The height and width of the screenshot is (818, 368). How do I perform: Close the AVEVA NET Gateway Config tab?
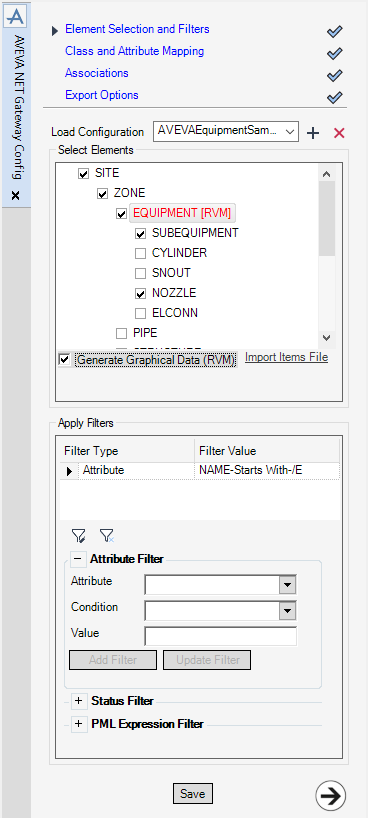coord(16,196)
